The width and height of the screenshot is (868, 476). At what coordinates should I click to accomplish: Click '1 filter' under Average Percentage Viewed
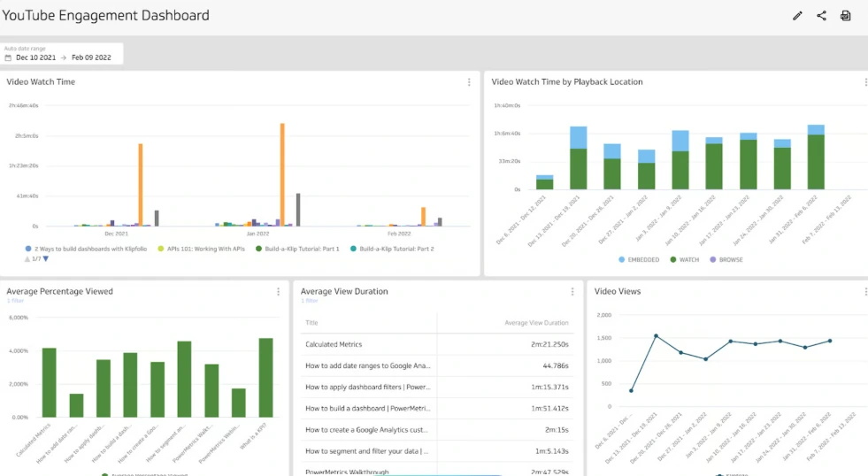coord(15,301)
